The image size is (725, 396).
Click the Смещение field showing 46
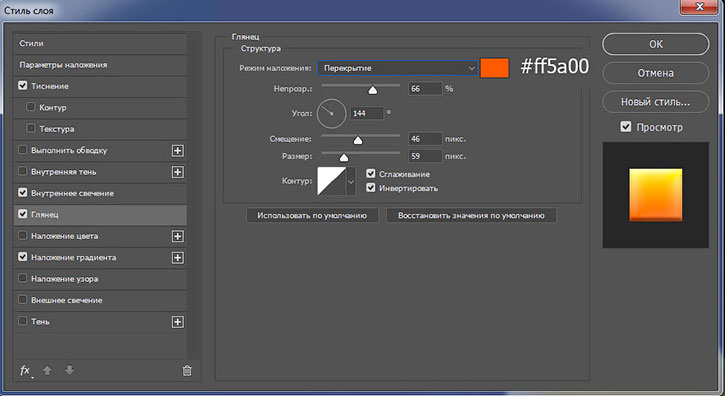425,139
